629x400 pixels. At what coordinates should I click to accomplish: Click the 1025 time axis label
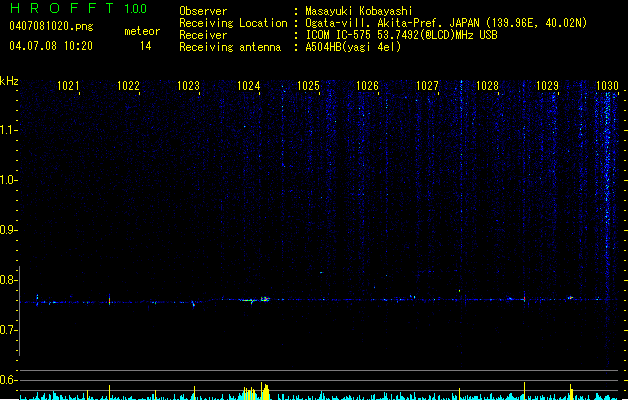[308, 85]
